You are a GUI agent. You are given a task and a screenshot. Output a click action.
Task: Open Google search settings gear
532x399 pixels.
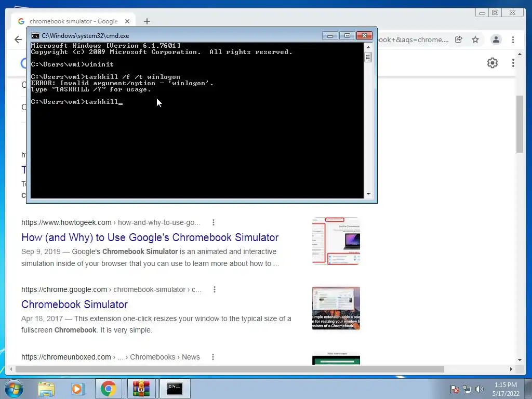(493, 63)
